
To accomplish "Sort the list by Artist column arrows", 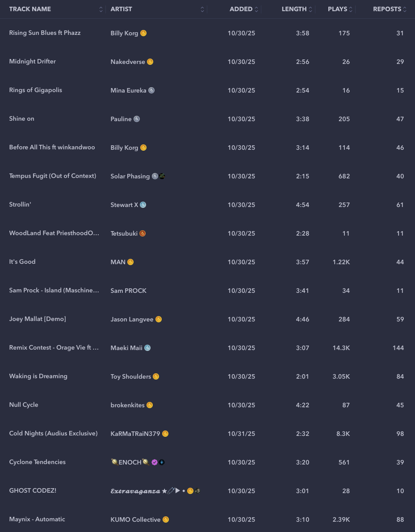I will tap(202, 9).
